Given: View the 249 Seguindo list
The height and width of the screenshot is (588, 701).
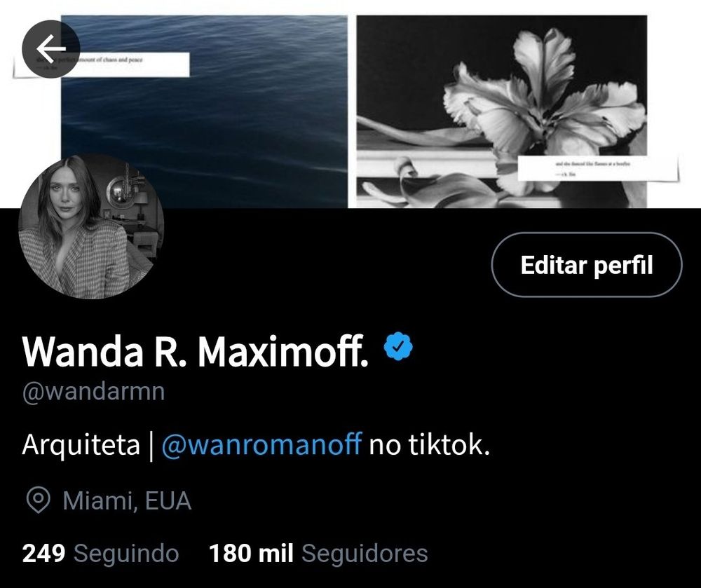Looking at the screenshot, I should (x=100, y=553).
